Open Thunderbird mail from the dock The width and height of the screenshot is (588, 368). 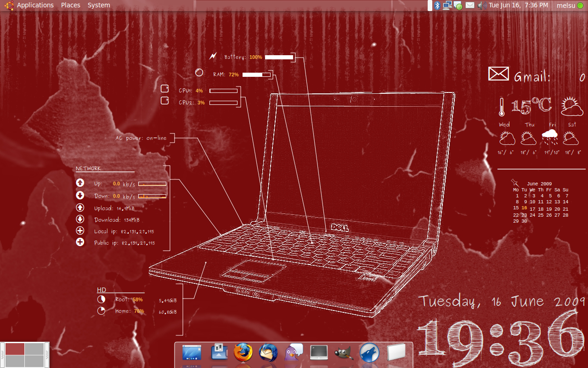(268, 353)
